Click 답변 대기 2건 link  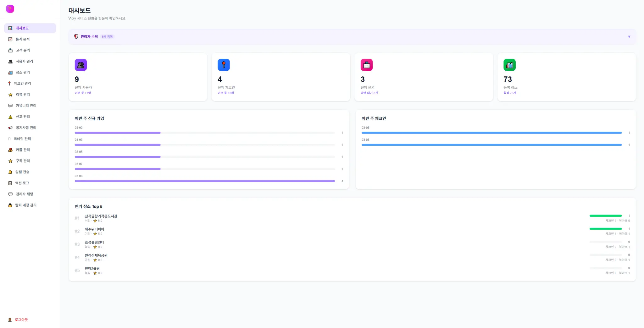click(x=369, y=93)
